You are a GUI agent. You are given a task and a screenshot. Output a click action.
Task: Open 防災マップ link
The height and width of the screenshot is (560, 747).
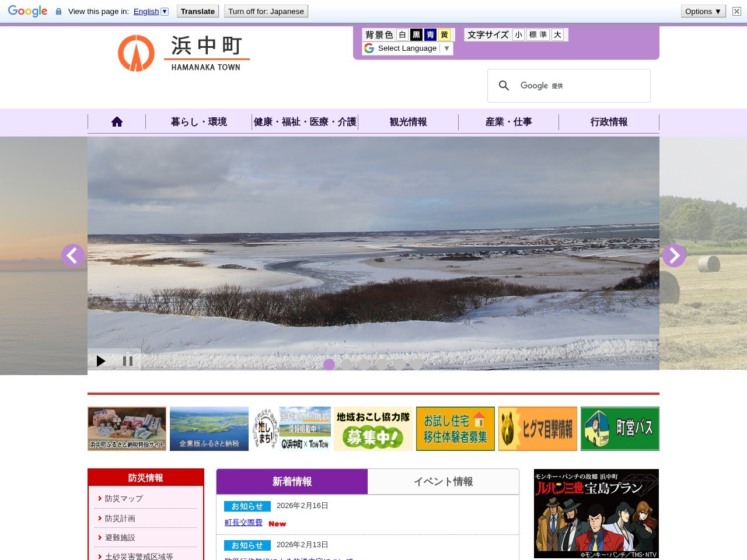(124, 499)
